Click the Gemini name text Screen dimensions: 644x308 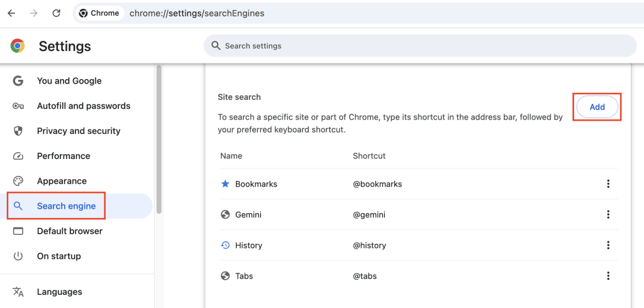coord(248,214)
